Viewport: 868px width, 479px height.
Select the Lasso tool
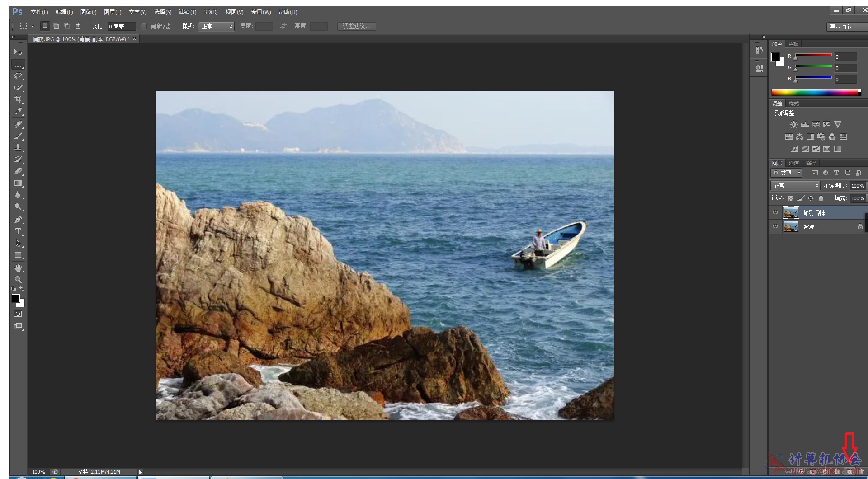tap(18, 76)
